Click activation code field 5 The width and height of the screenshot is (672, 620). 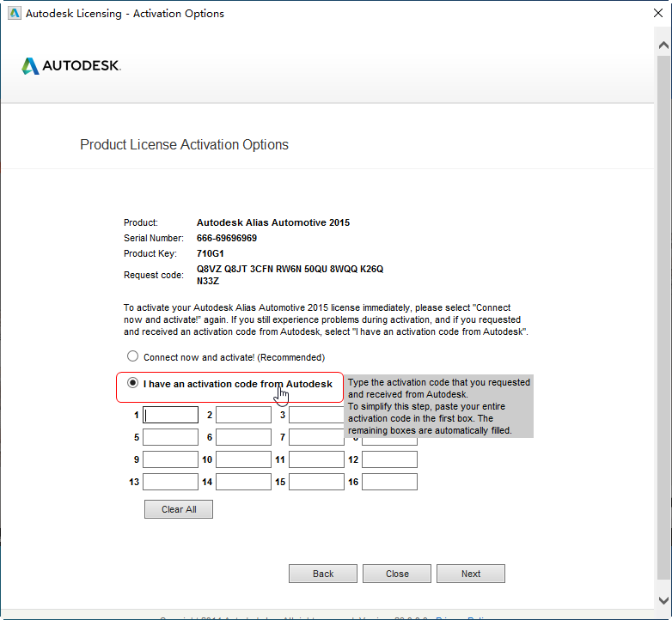[x=170, y=437]
